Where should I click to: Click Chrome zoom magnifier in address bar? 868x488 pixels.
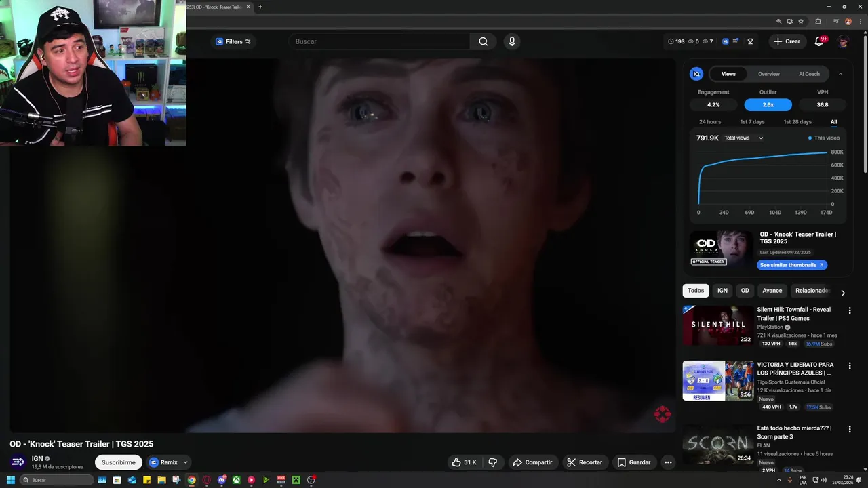(x=779, y=21)
